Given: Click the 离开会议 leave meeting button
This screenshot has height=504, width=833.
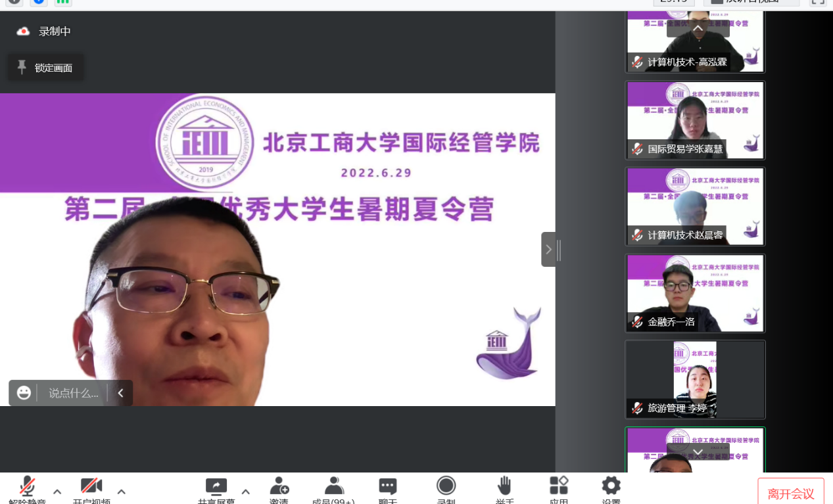Looking at the screenshot, I should pos(790,493).
